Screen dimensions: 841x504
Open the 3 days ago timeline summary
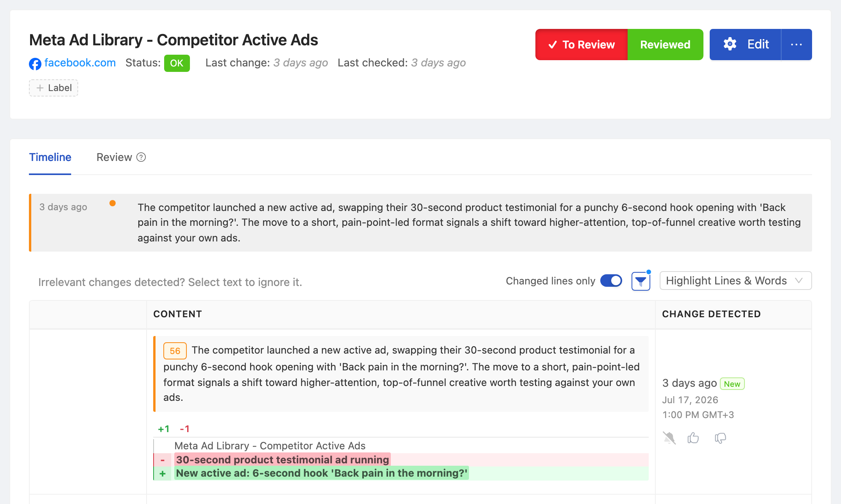(420, 223)
